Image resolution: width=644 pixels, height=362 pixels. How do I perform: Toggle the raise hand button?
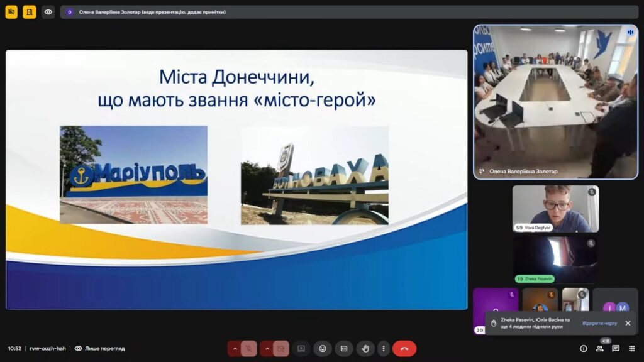(365, 348)
